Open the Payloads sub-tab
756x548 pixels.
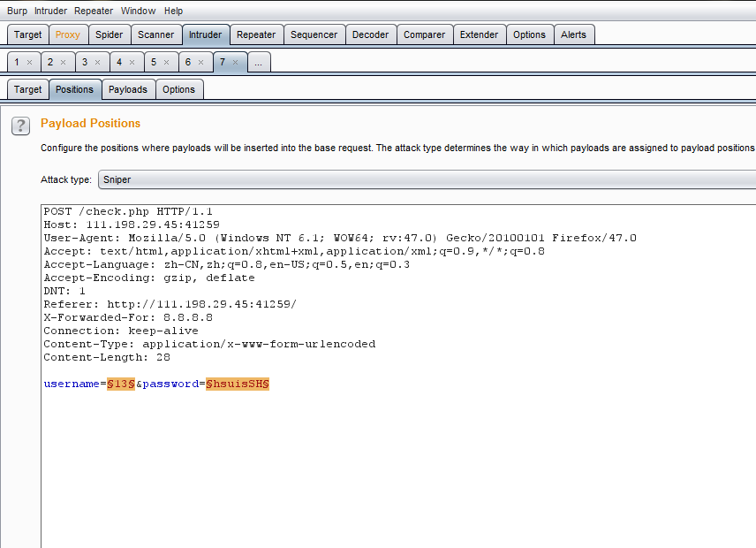click(x=128, y=89)
